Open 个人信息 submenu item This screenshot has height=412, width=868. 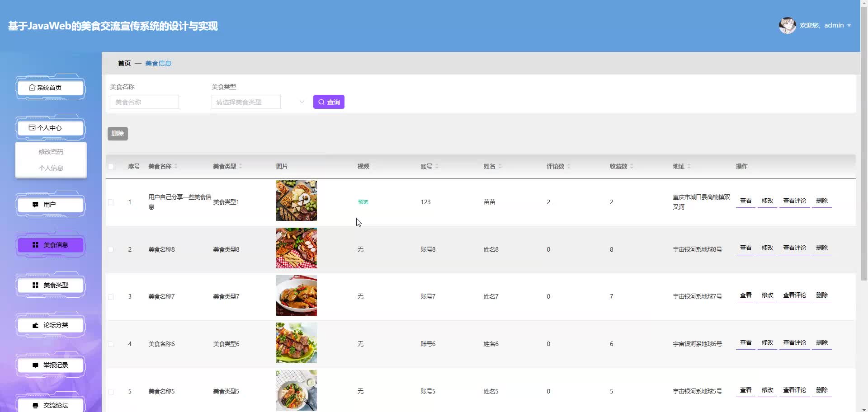pos(51,168)
